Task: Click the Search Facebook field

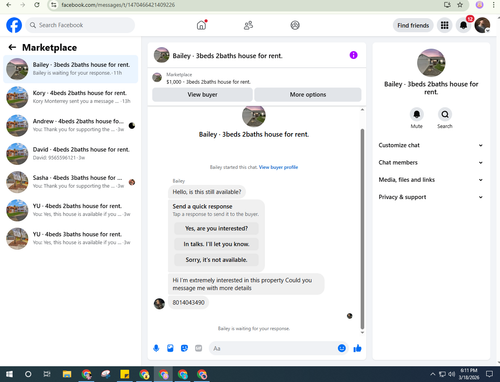Action: (x=80, y=25)
